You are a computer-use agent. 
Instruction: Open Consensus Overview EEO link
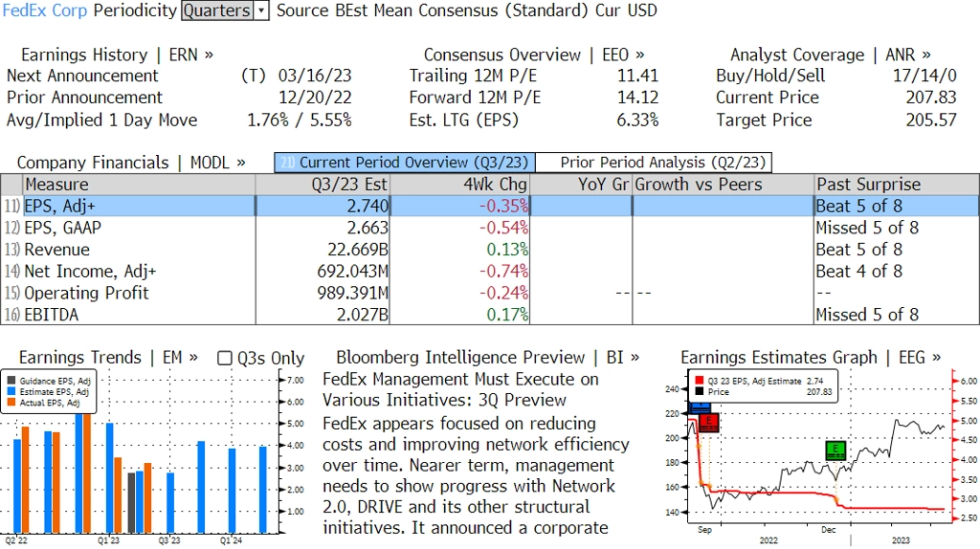coord(534,55)
